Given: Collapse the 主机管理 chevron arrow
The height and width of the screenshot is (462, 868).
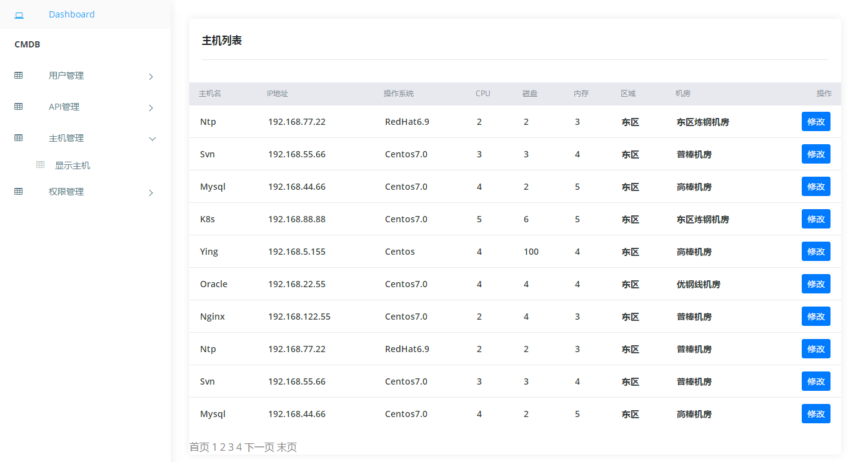Looking at the screenshot, I should 152,139.
